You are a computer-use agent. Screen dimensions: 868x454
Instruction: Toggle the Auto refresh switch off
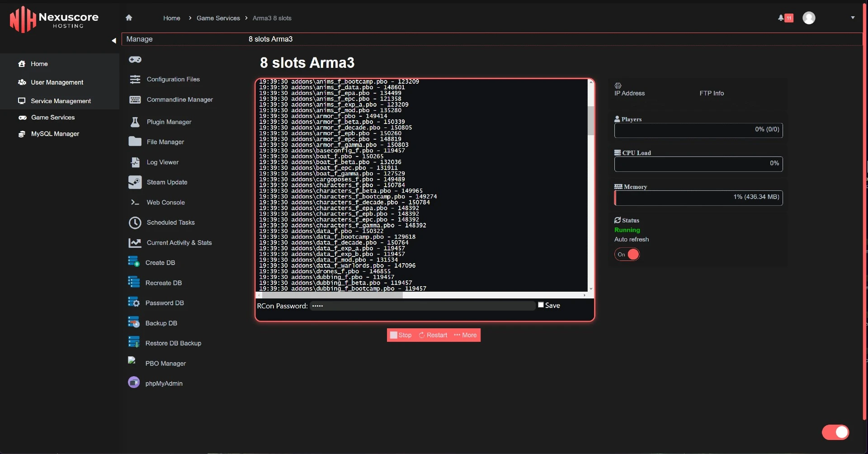(x=627, y=255)
